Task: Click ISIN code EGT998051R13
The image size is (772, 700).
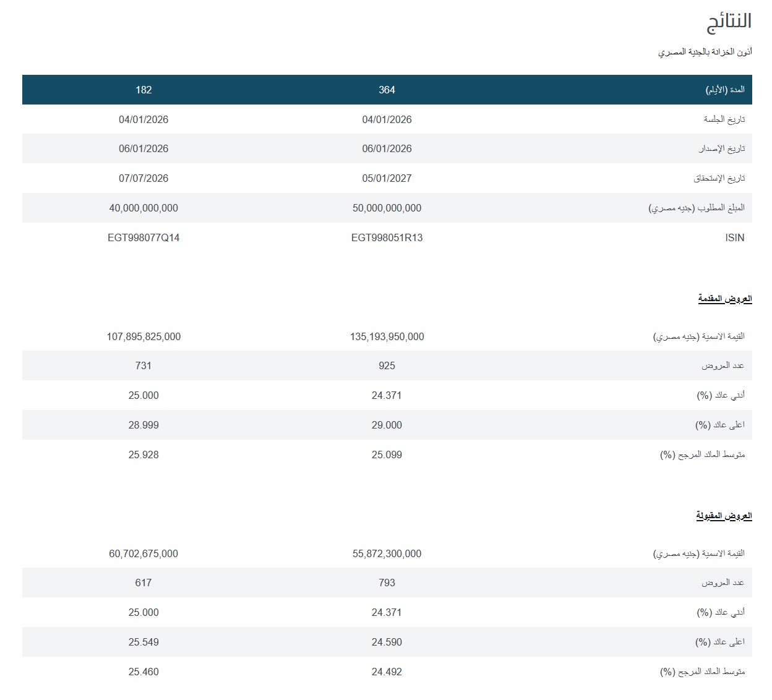Action: [387, 238]
